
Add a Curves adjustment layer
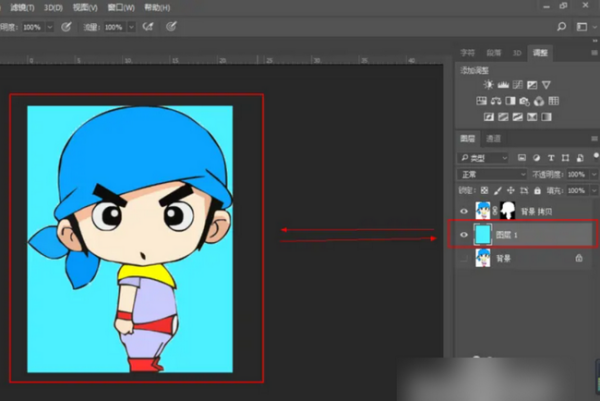(x=517, y=85)
